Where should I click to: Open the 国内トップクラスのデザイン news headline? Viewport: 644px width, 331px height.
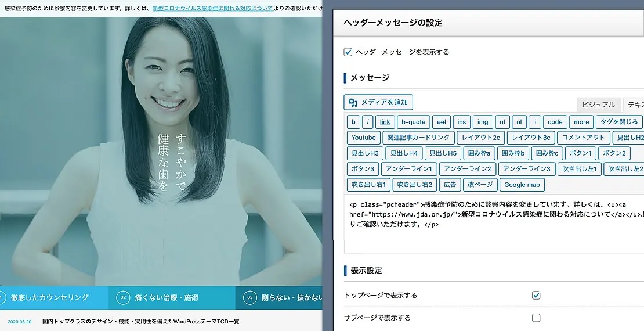point(140,321)
